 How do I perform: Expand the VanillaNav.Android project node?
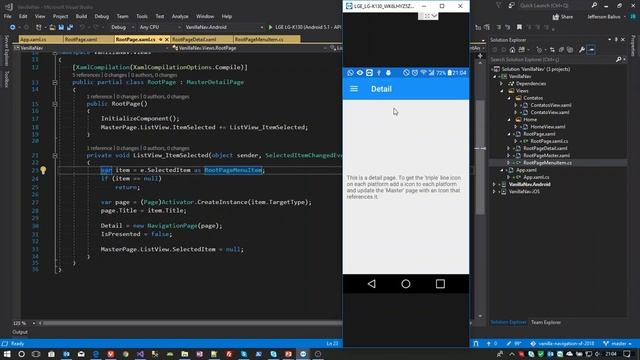tap(494, 184)
